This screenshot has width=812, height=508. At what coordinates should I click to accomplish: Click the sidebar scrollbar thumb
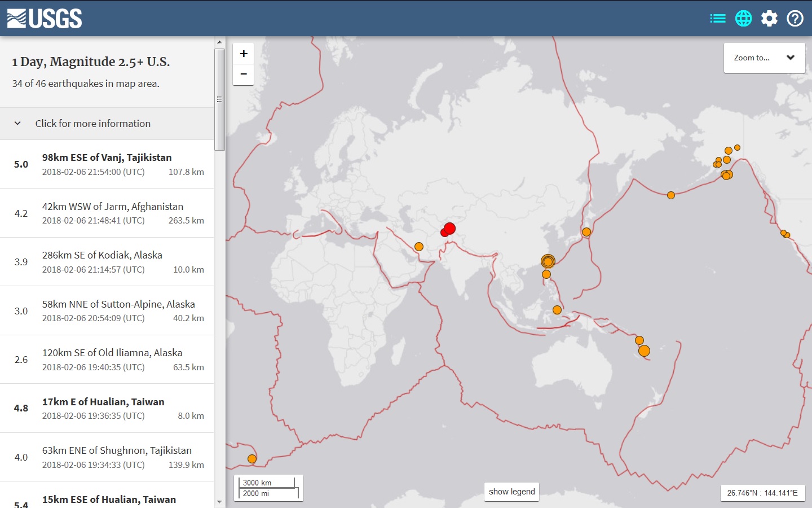(220, 99)
